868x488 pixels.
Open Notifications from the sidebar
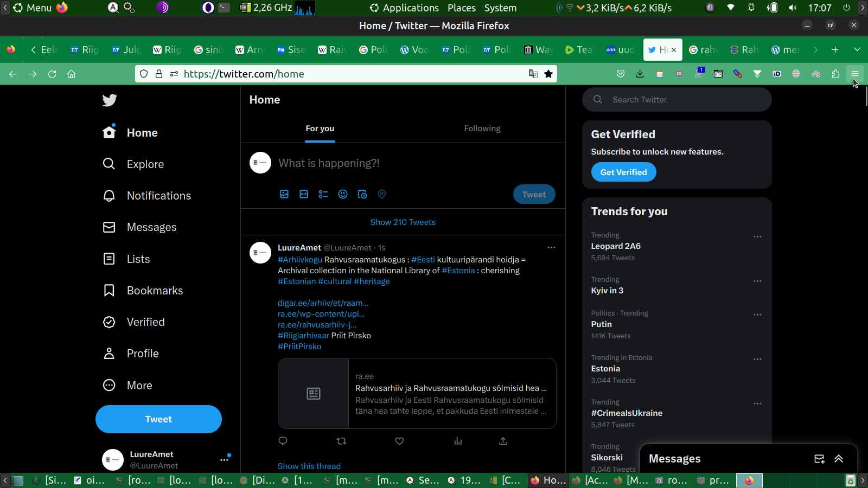pyautogui.click(x=147, y=196)
